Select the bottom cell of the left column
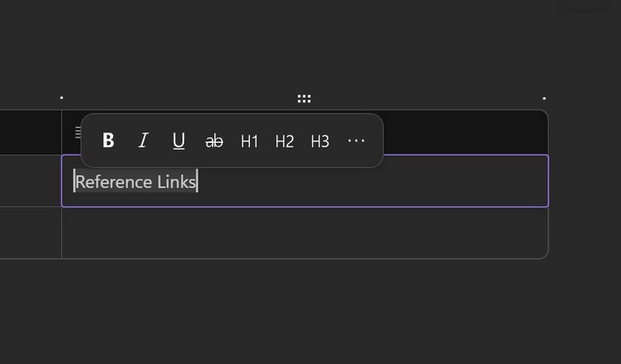The width and height of the screenshot is (621, 364). [30, 232]
